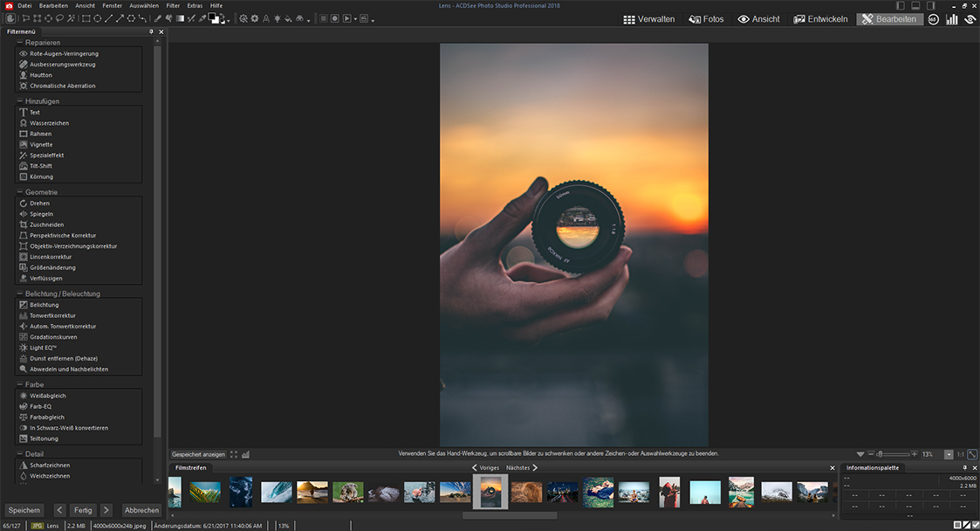
Task: Open the Filter menu
Action: click(174, 4)
